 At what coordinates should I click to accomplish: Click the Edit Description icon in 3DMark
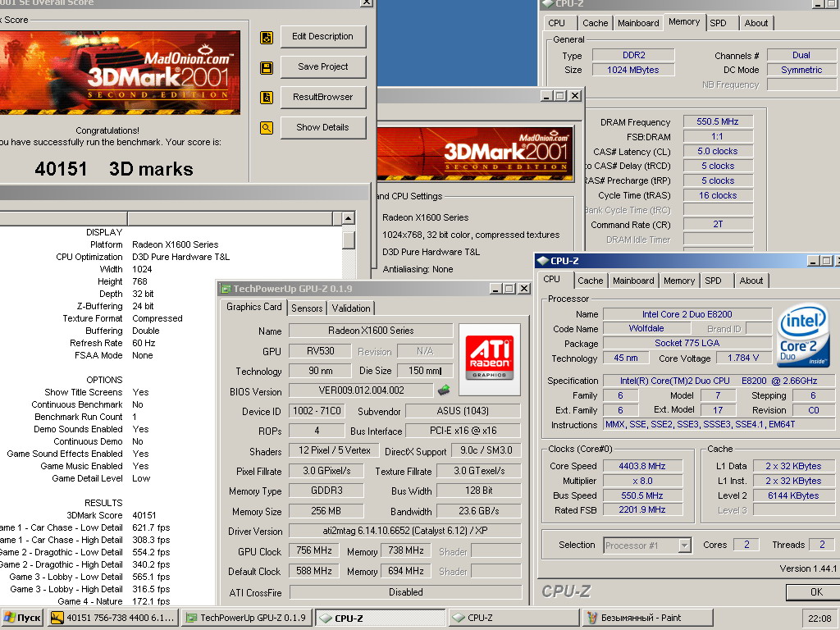point(267,38)
